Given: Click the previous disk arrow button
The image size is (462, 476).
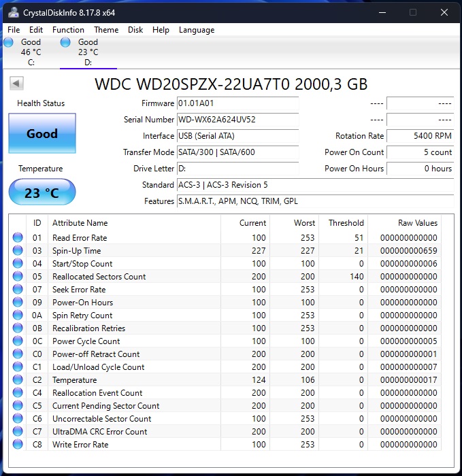Looking at the screenshot, I should (x=16, y=83).
